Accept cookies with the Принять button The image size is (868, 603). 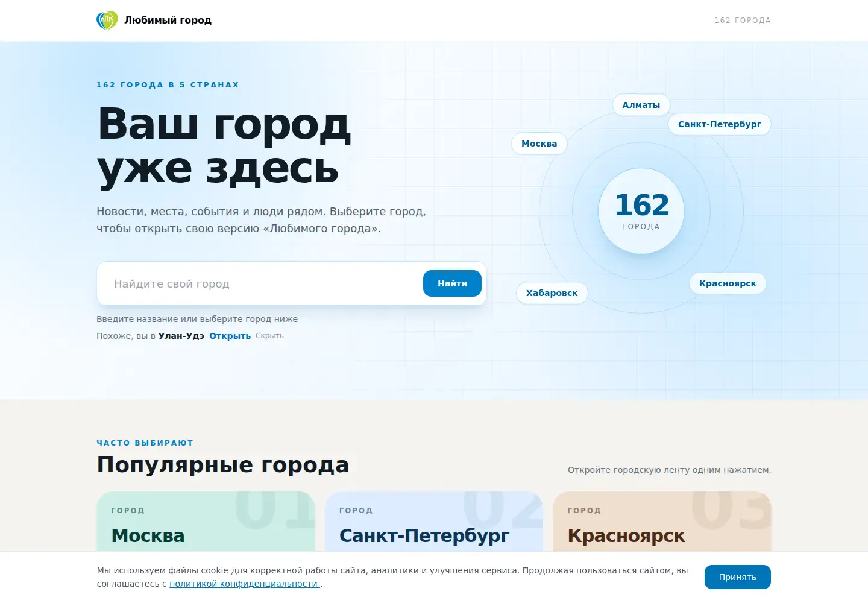[x=738, y=577]
